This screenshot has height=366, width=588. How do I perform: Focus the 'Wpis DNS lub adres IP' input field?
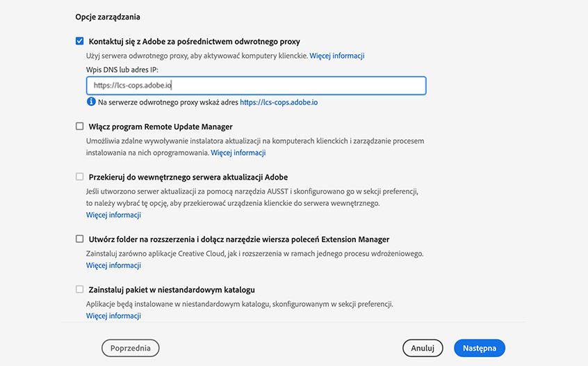[256, 86]
